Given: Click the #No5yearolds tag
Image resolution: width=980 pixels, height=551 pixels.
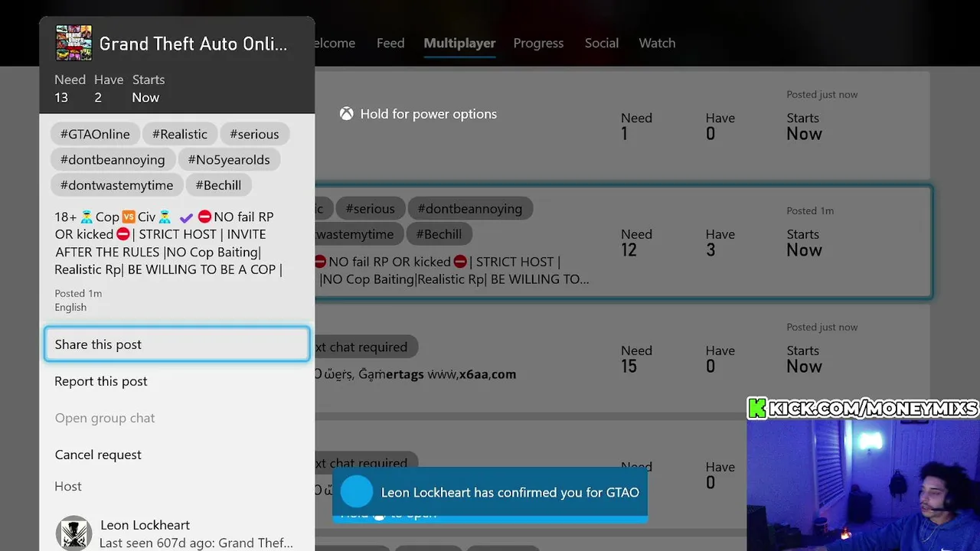Looking at the screenshot, I should point(229,159).
